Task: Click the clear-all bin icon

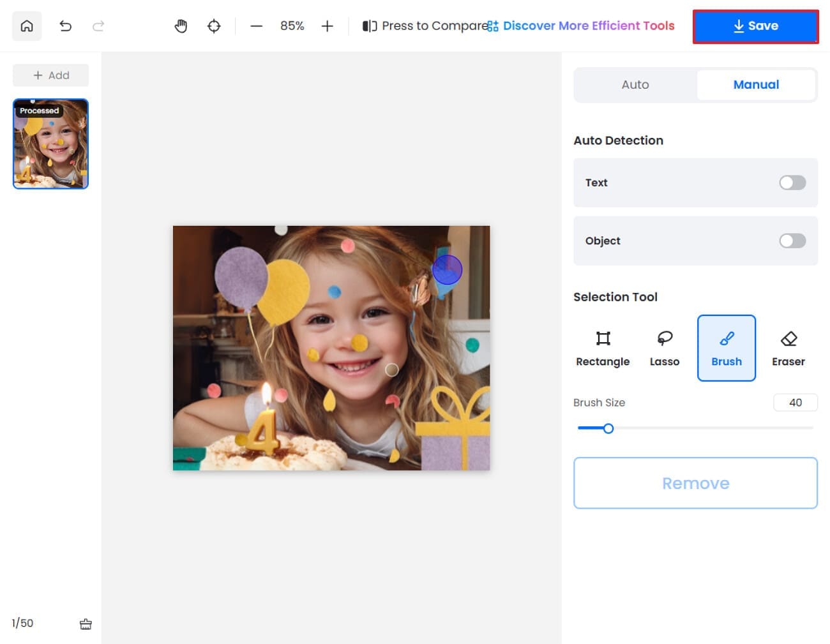Action: pos(86,624)
